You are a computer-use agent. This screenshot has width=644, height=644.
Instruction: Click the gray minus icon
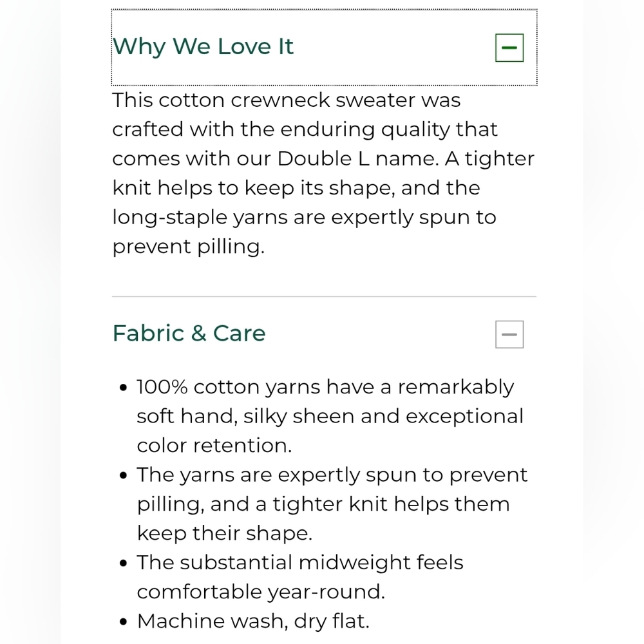[x=509, y=334]
